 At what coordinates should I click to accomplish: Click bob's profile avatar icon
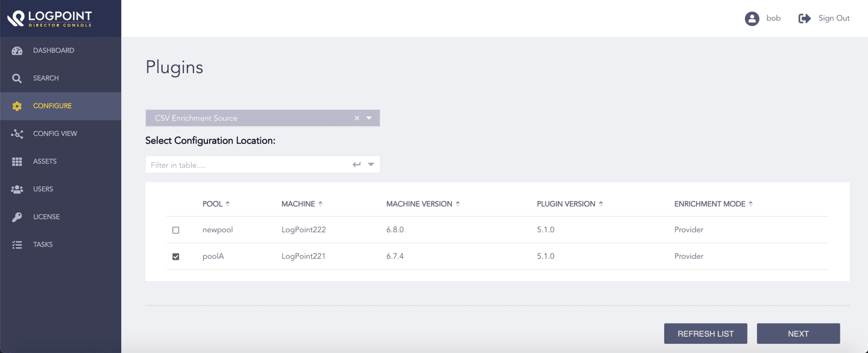[752, 17]
